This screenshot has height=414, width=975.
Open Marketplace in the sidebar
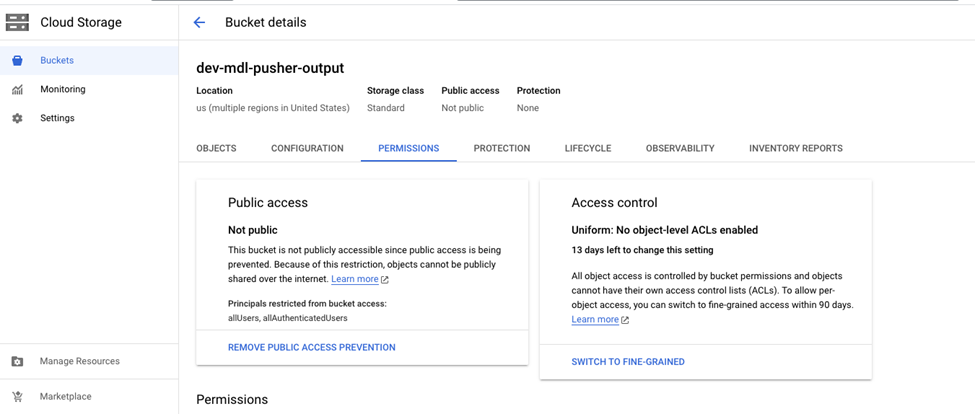(89, 397)
